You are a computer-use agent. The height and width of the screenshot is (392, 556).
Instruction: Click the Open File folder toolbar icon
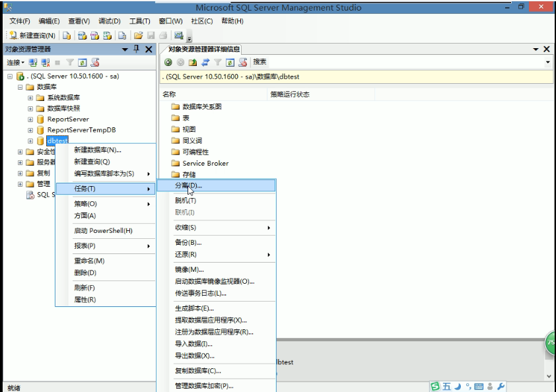(138, 36)
